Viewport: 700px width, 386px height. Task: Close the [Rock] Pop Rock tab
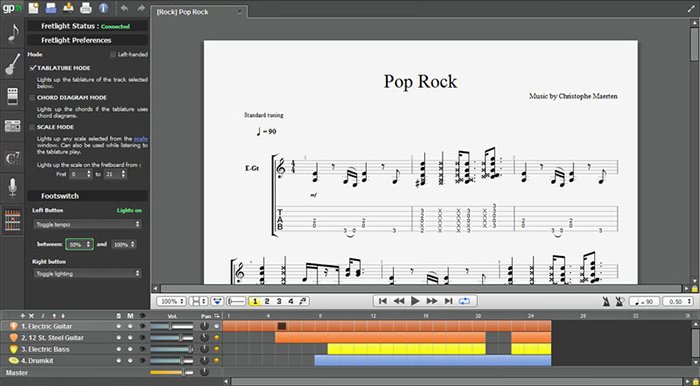240,12
